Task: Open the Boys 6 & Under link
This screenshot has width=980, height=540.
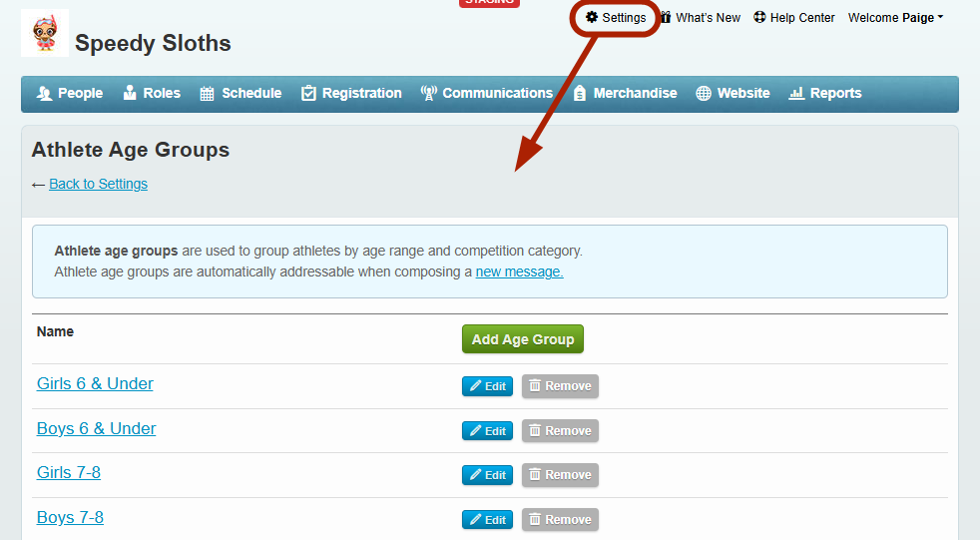Action: coord(96,429)
